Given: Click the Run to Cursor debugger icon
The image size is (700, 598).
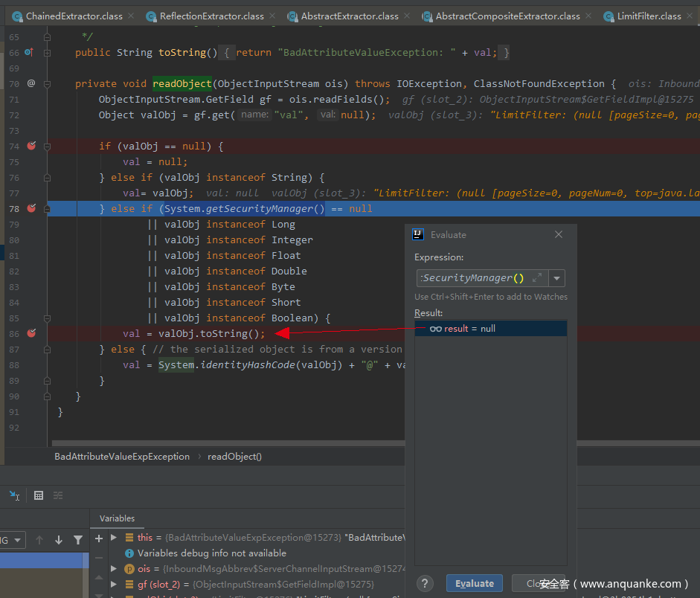Looking at the screenshot, I should tap(15, 495).
